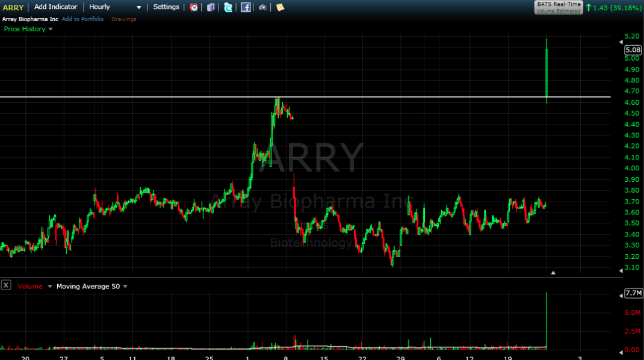Click the up-triangle marker below price chart
Screen dimensions: 644x360
click(x=553, y=273)
